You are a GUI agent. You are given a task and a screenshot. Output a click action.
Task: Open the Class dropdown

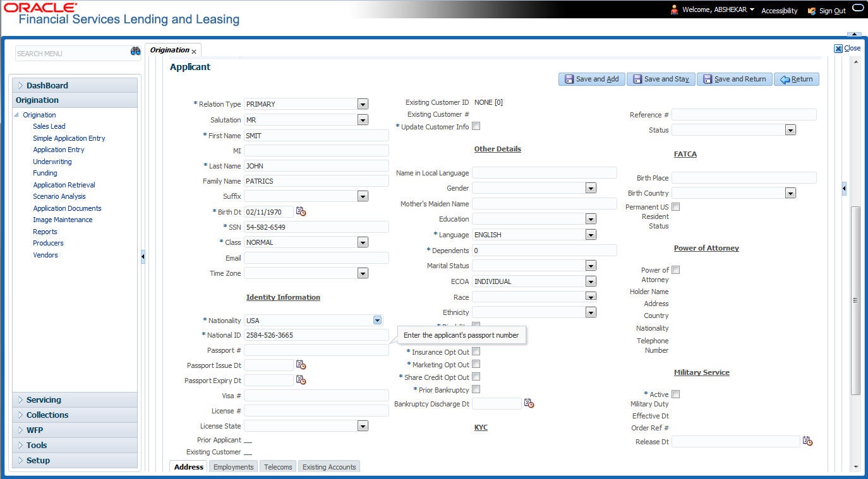363,242
